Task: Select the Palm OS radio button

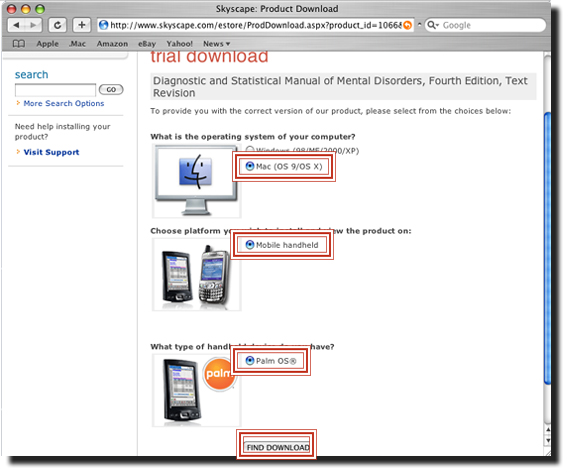Action: pos(250,361)
